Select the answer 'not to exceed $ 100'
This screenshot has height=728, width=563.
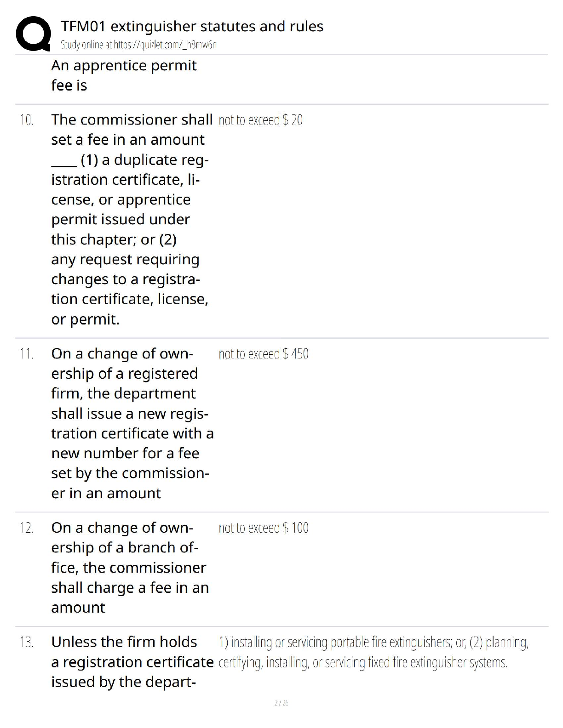tap(263, 528)
